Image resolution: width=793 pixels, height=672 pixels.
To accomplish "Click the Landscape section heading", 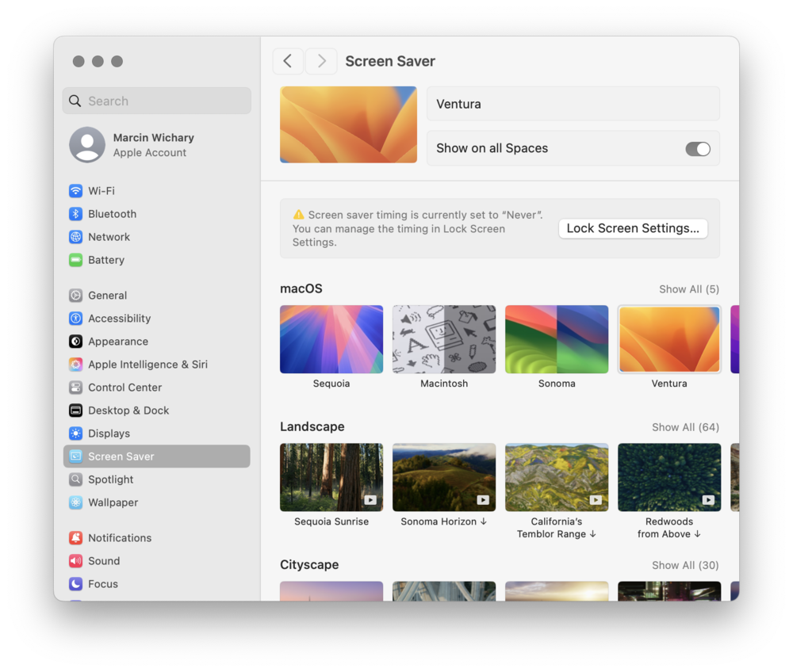I will (312, 426).
